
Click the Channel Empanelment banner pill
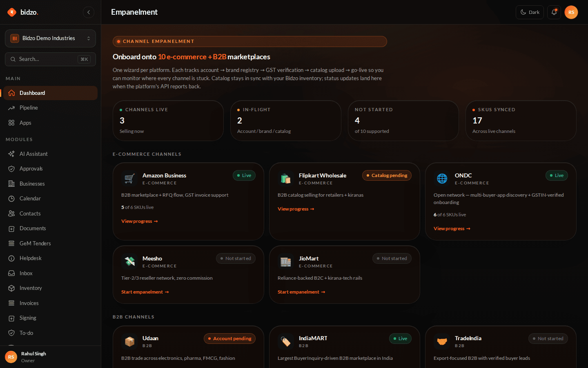click(249, 41)
